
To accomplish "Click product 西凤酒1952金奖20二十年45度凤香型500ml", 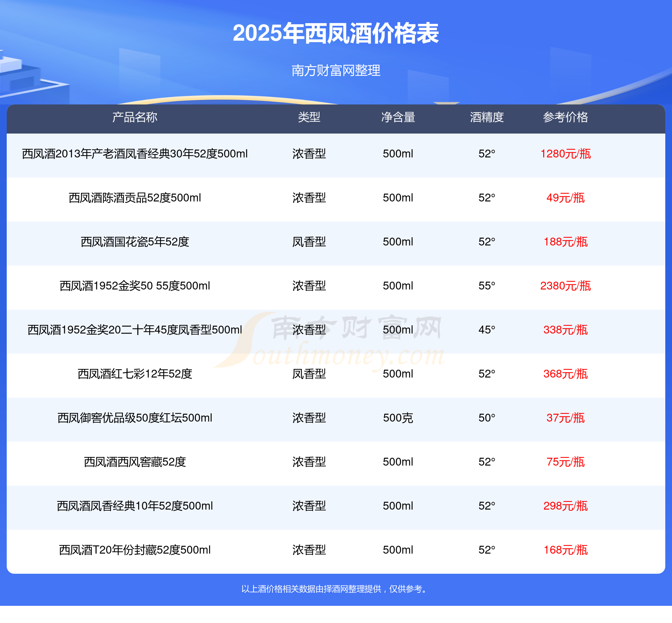I will point(135,330).
